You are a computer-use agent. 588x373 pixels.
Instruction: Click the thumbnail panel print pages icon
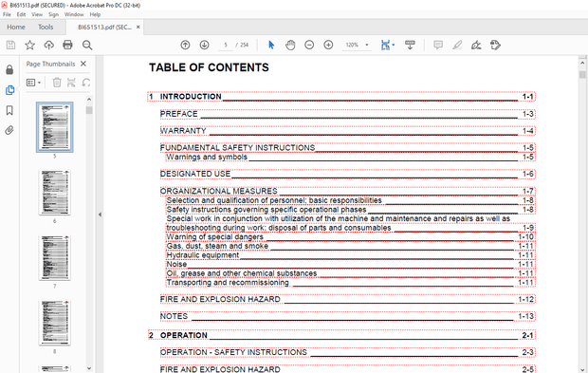coord(71,83)
